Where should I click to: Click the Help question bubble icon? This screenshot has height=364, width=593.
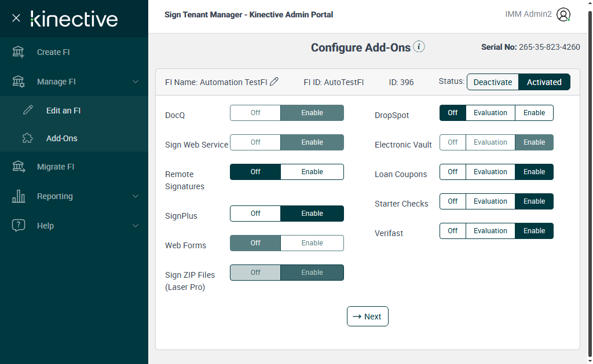pos(18,226)
